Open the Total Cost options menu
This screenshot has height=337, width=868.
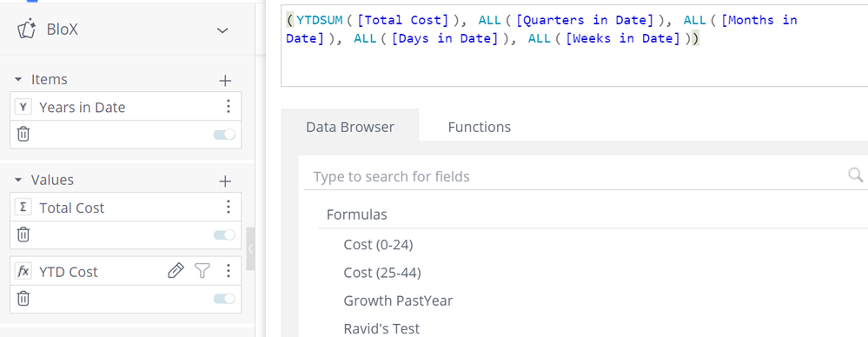pos(228,207)
